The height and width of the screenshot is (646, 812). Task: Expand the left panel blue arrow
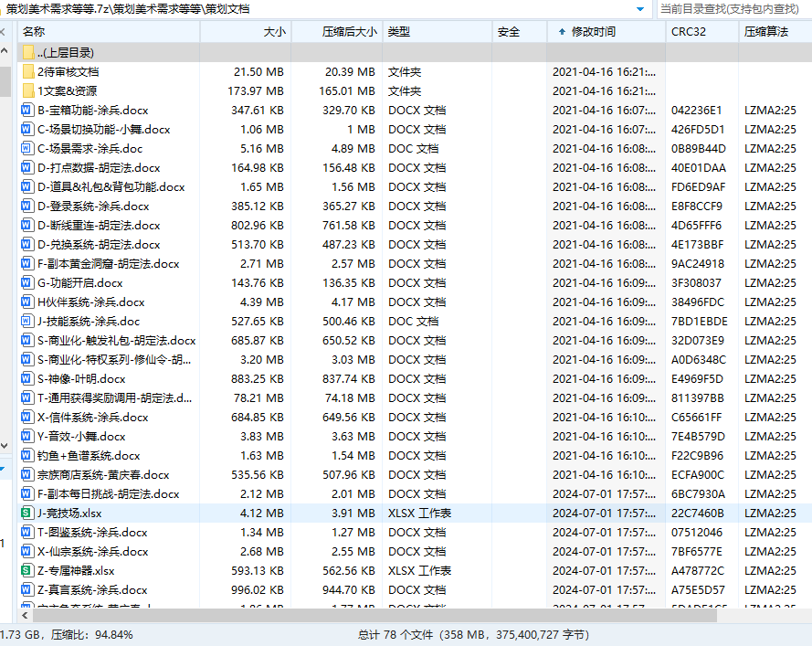point(4,471)
